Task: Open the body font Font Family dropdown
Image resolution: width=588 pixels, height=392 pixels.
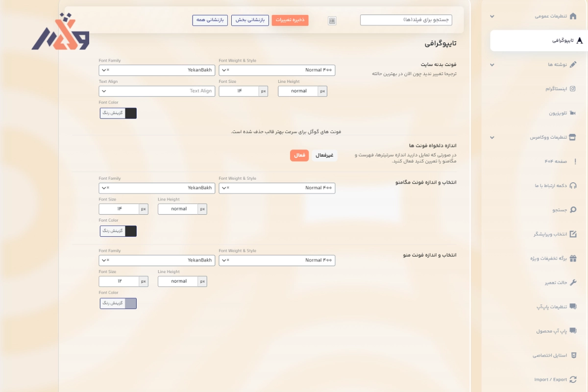Action: pyautogui.click(x=157, y=70)
